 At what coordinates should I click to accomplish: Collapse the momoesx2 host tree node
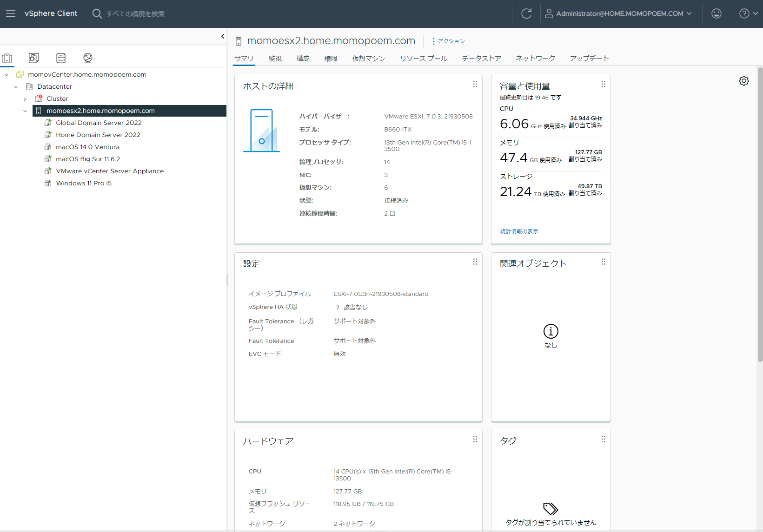[x=25, y=111]
